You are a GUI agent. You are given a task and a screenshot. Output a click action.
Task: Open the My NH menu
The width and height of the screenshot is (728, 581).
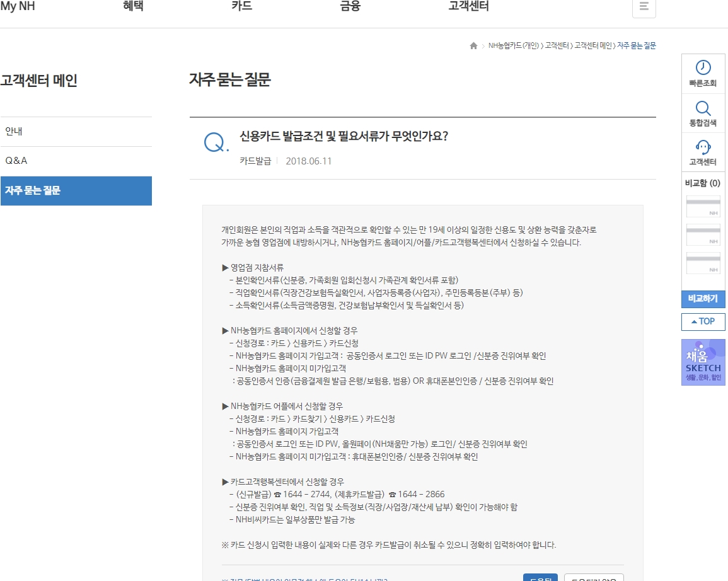pos(18,6)
